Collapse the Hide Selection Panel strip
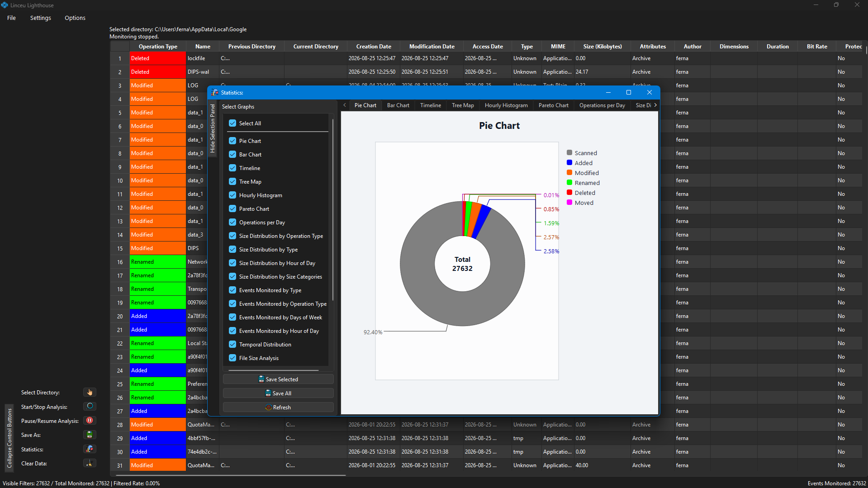Screen dimensions: 868x488 (213, 129)
